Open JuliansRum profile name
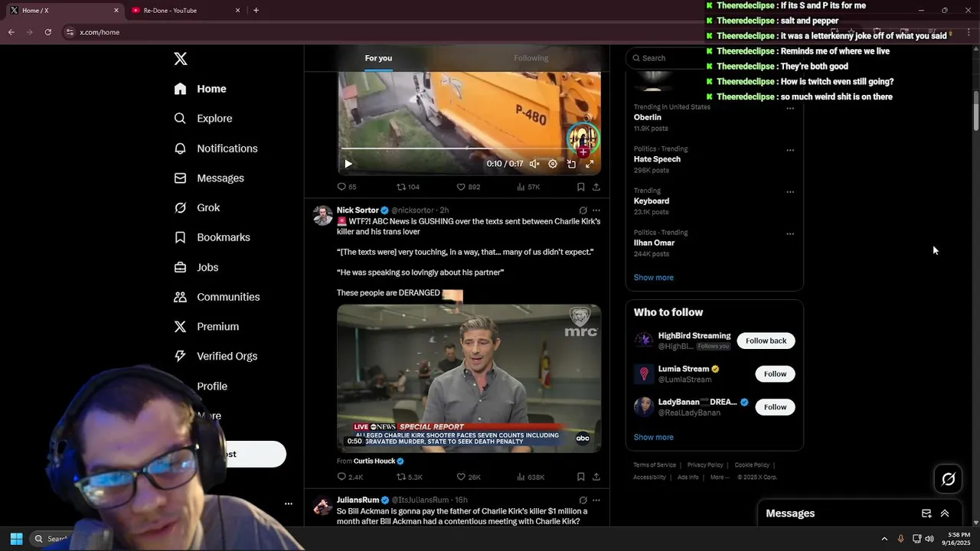 358,500
